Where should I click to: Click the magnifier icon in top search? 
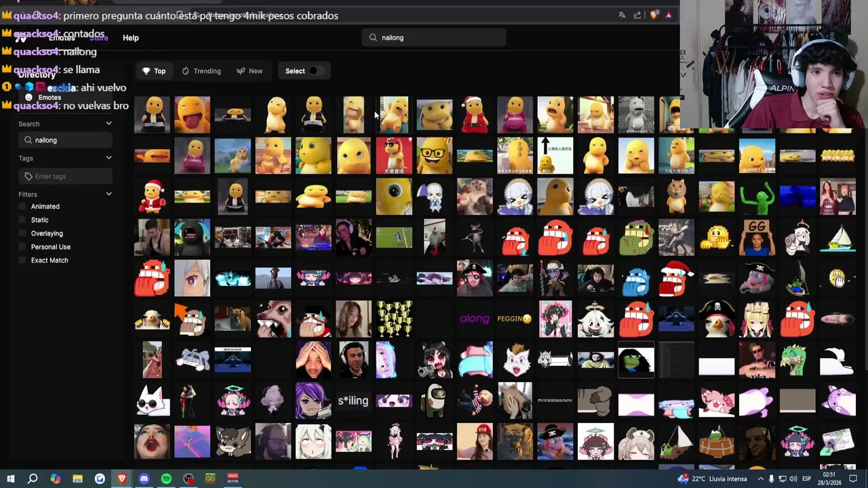coord(373,38)
